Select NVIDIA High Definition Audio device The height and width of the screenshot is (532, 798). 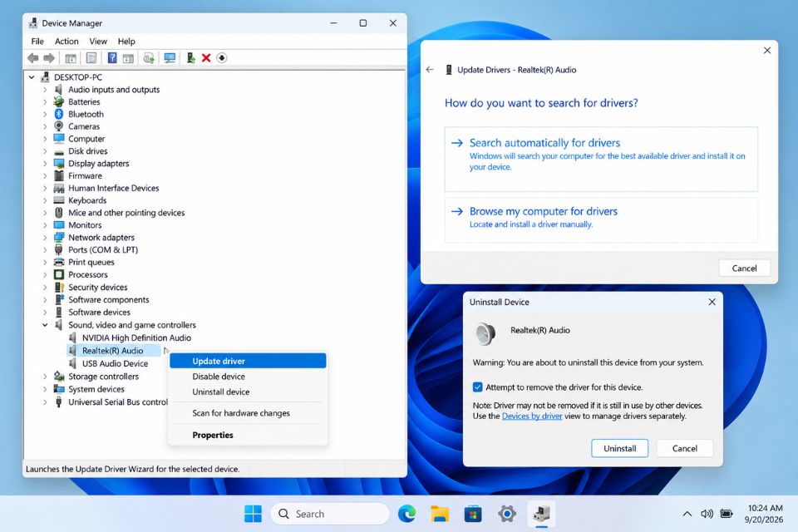tap(136, 337)
